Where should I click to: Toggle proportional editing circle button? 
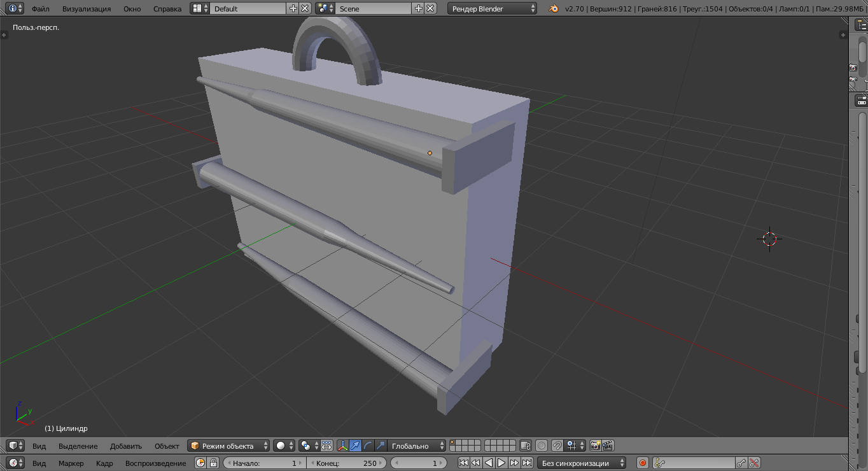(x=542, y=446)
